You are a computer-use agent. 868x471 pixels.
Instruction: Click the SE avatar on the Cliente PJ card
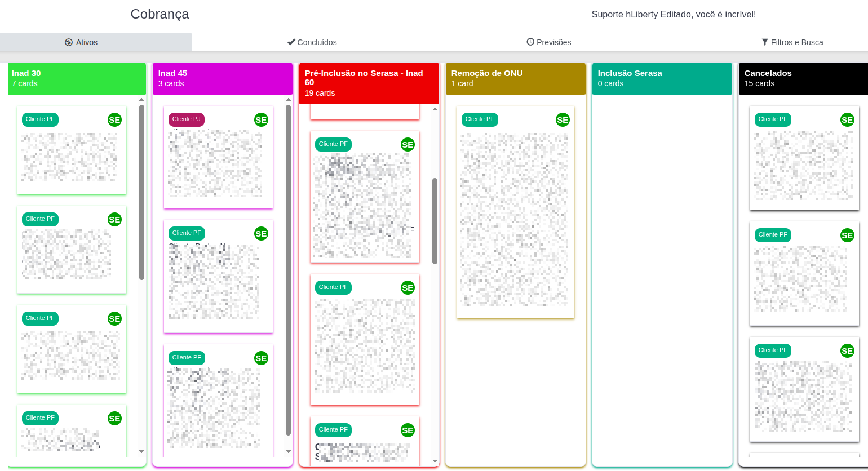tap(261, 119)
